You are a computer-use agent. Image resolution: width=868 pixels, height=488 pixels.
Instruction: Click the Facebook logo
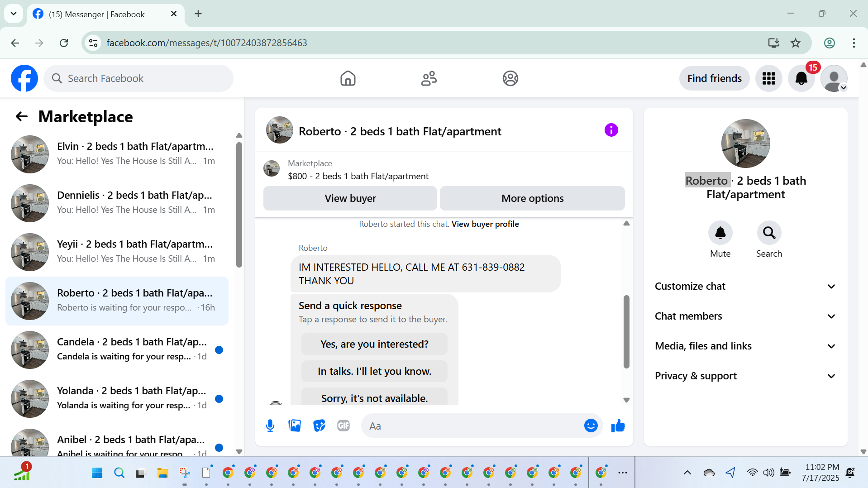24,78
